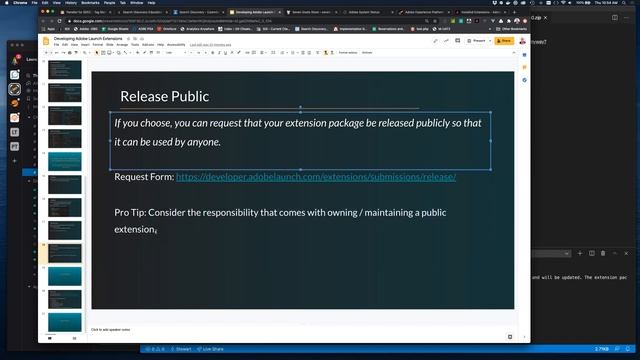Open the Keep icon in side panel
Screen dimensions: 640x360
(x=524, y=67)
